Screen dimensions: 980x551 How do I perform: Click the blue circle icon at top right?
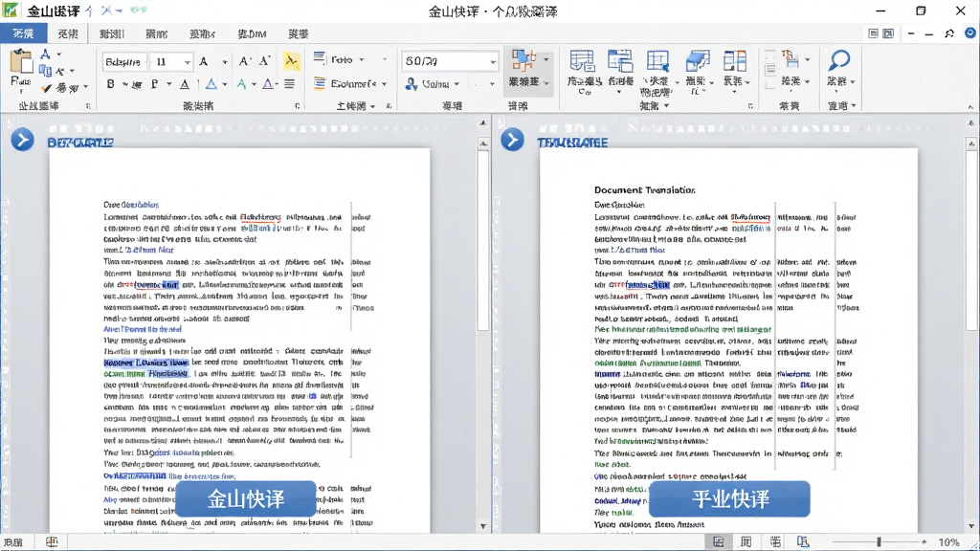pyautogui.click(x=970, y=33)
